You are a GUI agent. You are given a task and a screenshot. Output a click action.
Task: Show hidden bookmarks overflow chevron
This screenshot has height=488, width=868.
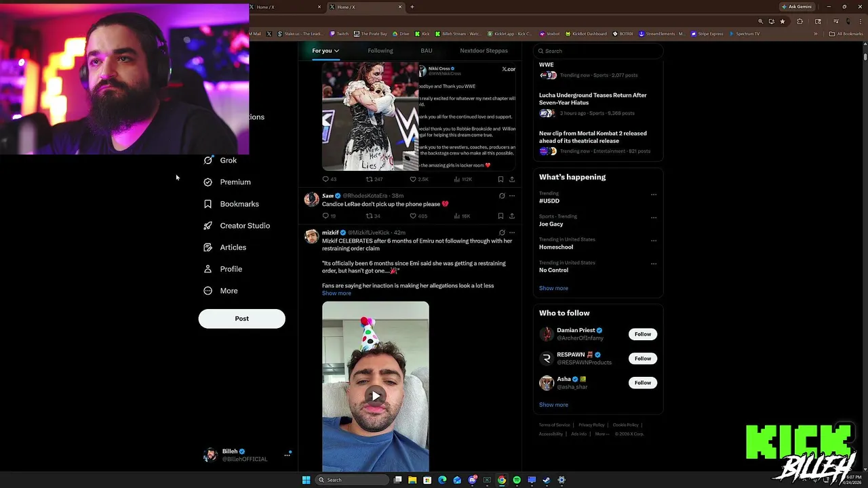tap(816, 34)
